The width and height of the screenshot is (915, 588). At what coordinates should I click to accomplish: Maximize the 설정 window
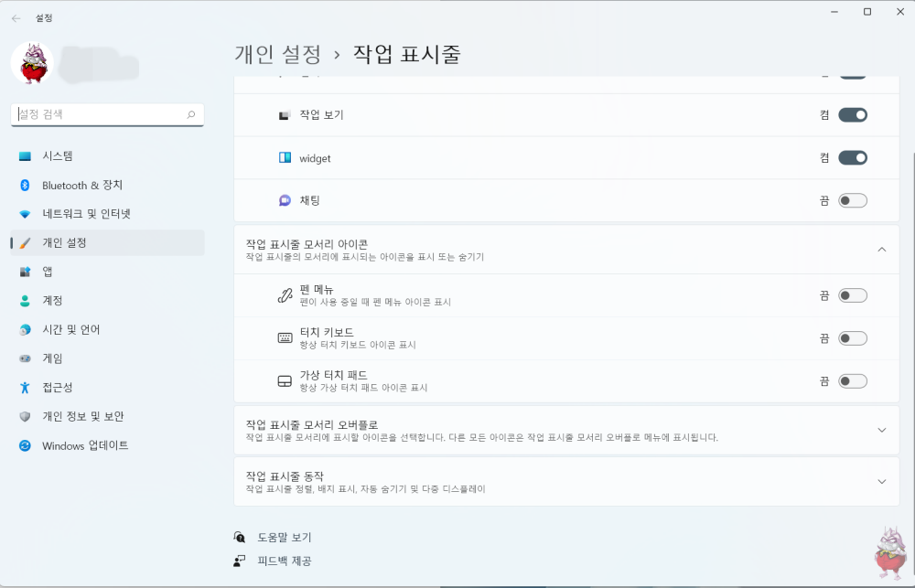tap(867, 12)
